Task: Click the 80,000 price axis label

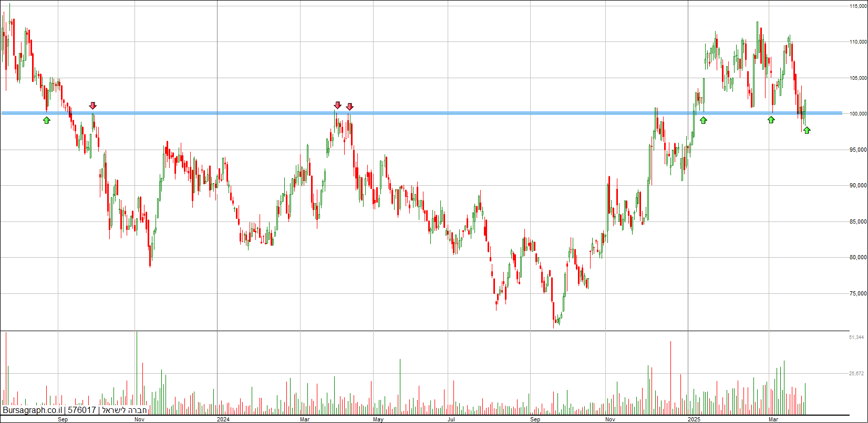Action: pyautogui.click(x=858, y=258)
